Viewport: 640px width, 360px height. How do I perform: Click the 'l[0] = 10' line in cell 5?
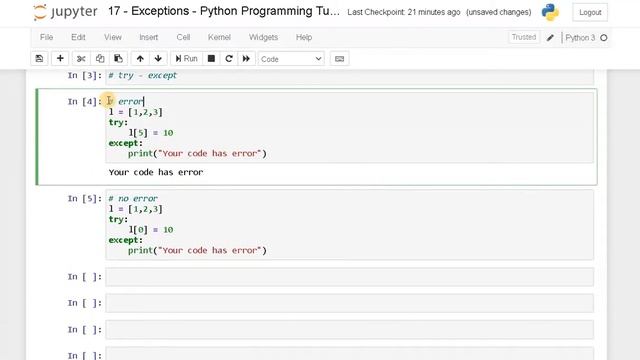151,230
